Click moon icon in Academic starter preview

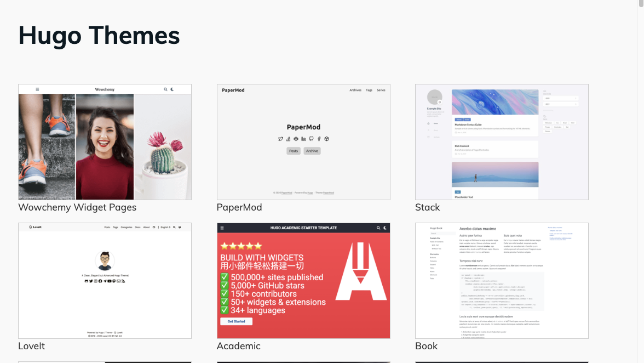coord(385,228)
